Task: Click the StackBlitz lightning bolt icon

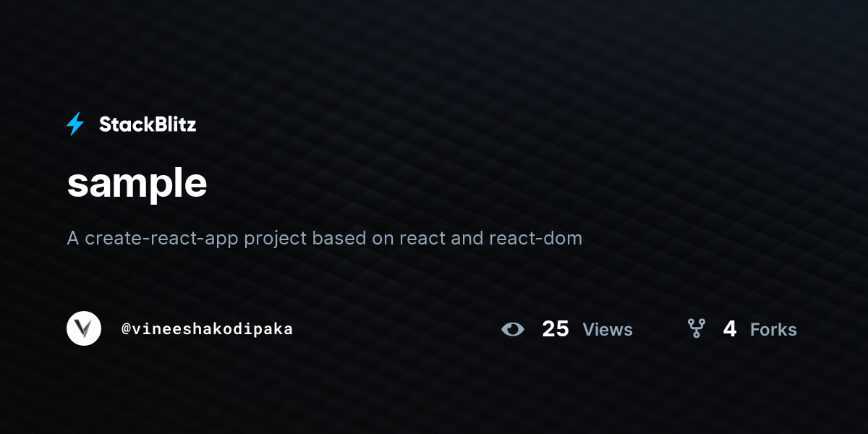Action: pos(75,124)
